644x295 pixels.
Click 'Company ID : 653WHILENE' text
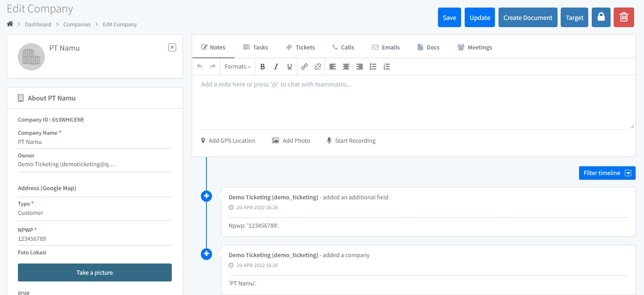[x=51, y=120]
